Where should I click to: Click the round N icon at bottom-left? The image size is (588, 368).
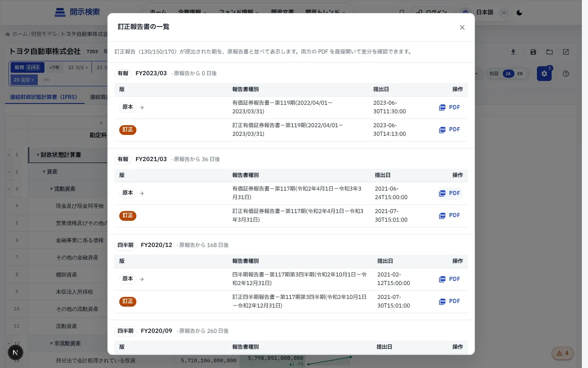pos(16,352)
